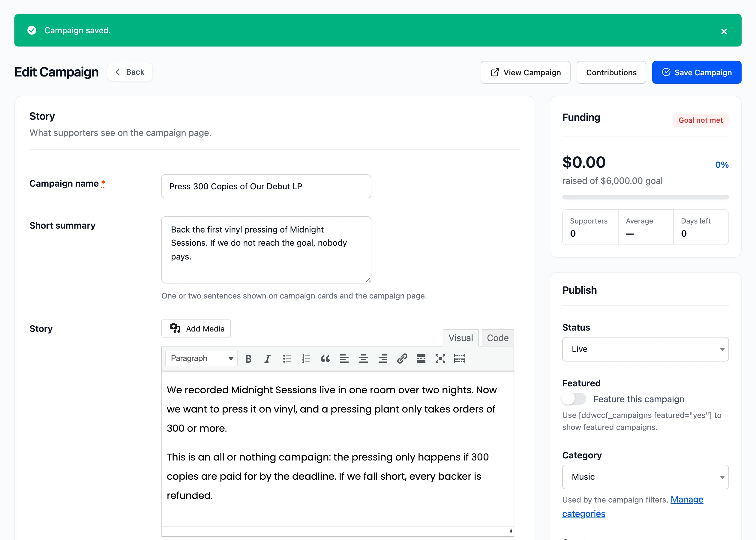Open the Paragraph format dropdown
756x540 pixels.
(x=201, y=358)
